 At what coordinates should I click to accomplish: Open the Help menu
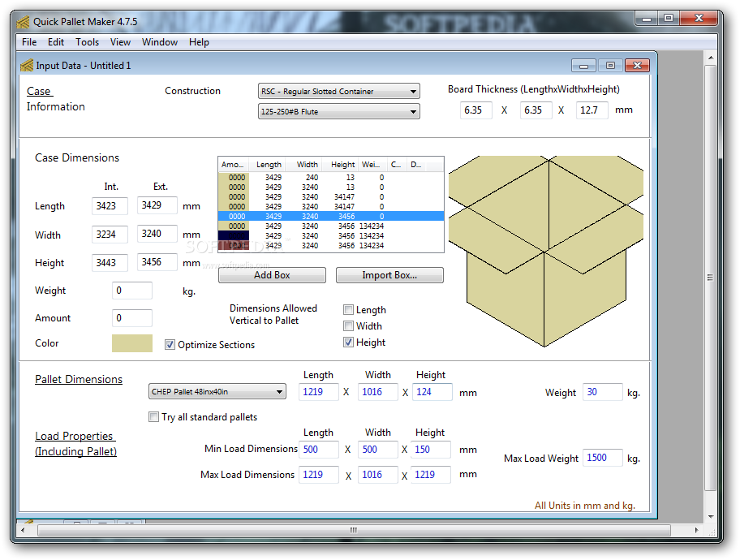coord(199,42)
